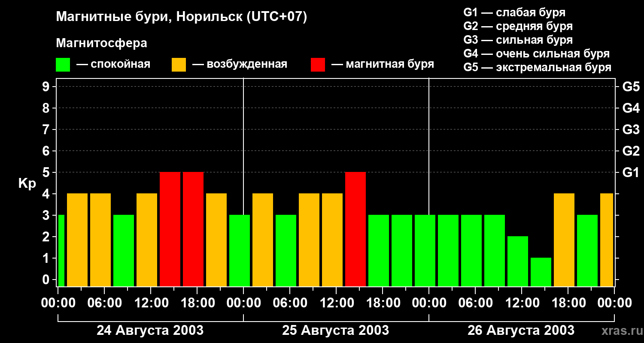This screenshot has width=644, height=343.
Task: Click the 'G4' label on the right axis
Action: click(x=631, y=108)
